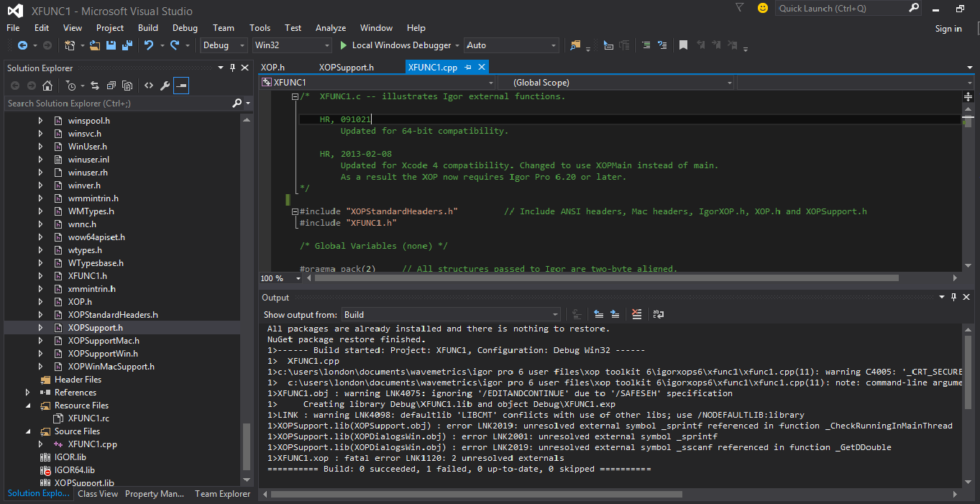The height and width of the screenshot is (504, 980).
Task: Collapse the opening comment block in the editor
Action: coord(295,96)
